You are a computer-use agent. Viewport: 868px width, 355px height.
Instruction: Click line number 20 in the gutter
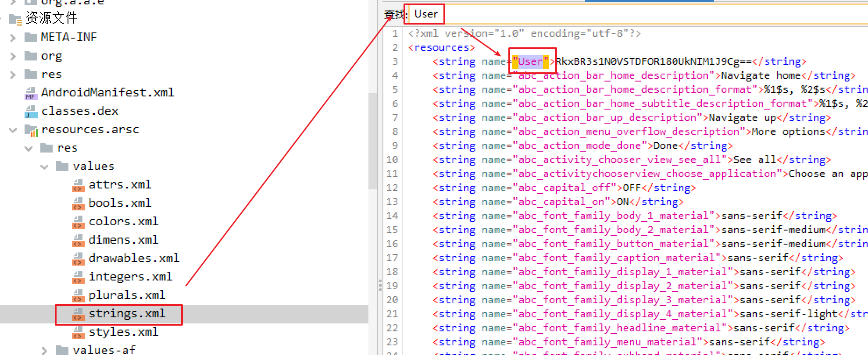click(392, 300)
